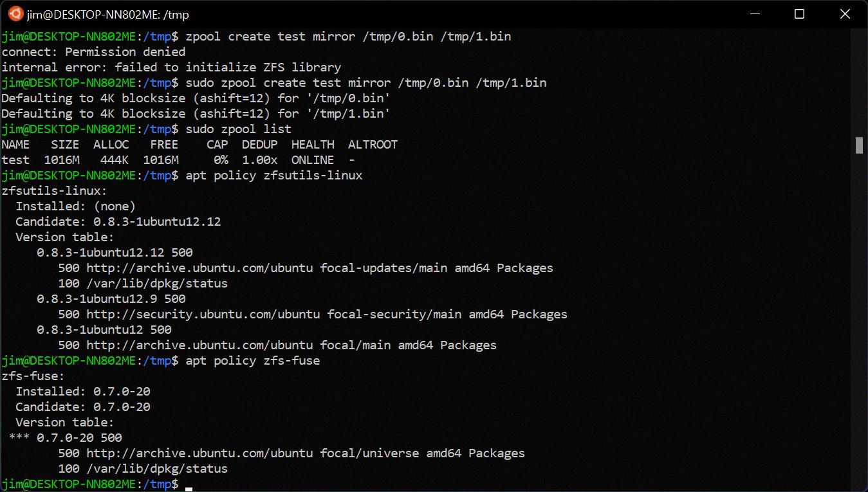
Task: Click the 'Permission denied' error text
Action: point(125,52)
